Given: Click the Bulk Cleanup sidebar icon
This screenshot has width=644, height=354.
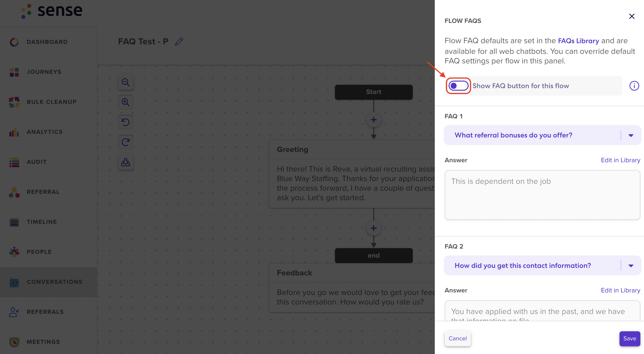Looking at the screenshot, I should (x=14, y=102).
